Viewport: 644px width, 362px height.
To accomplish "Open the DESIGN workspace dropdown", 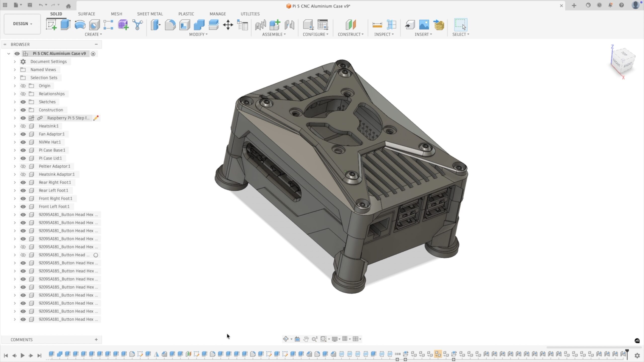I will 22,24.
